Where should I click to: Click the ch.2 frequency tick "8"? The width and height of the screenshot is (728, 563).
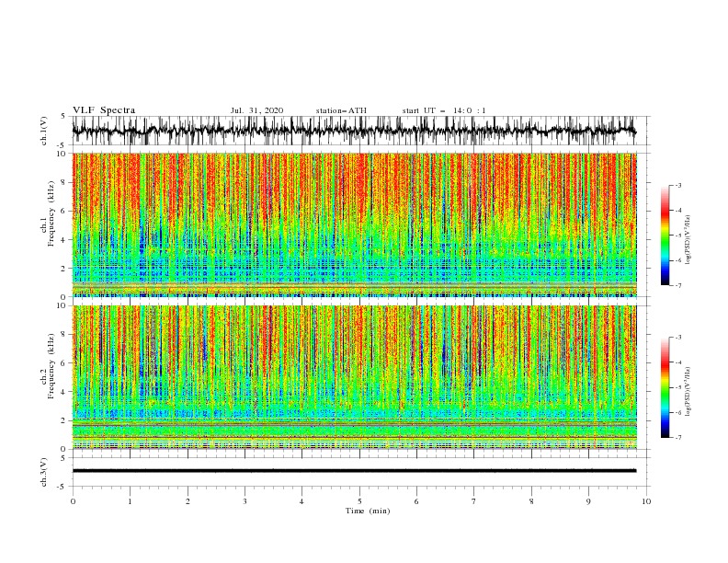click(63, 334)
